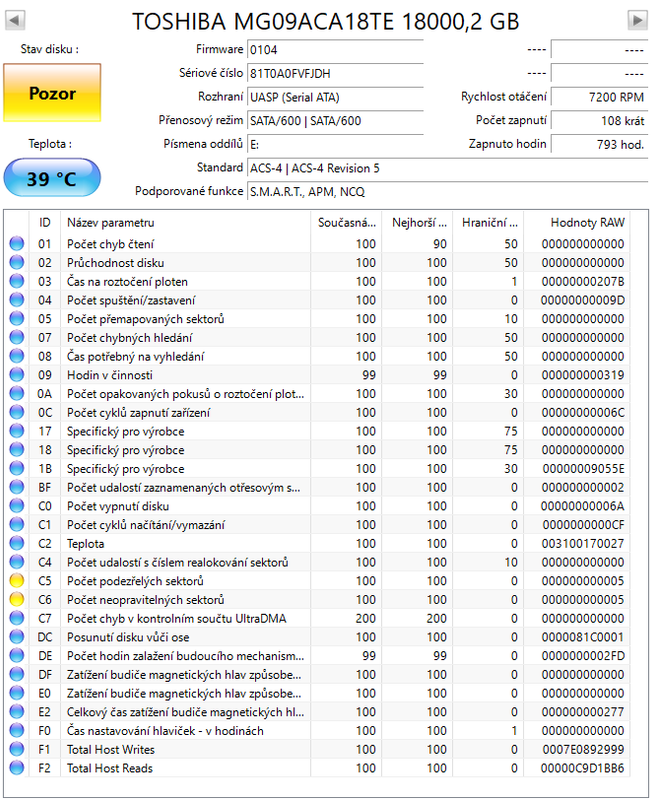Click the blue status icon for ID 04

tap(17, 299)
